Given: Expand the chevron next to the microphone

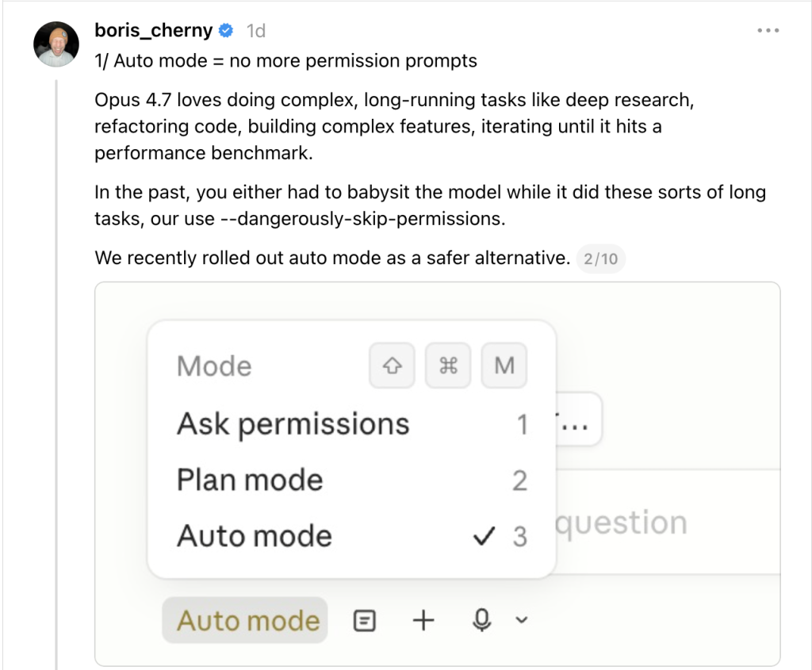Looking at the screenshot, I should click(521, 620).
